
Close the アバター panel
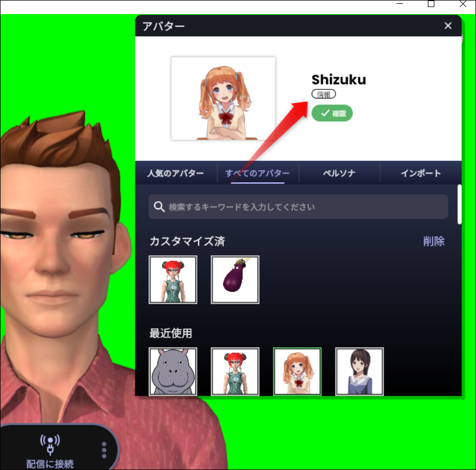(448, 26)
